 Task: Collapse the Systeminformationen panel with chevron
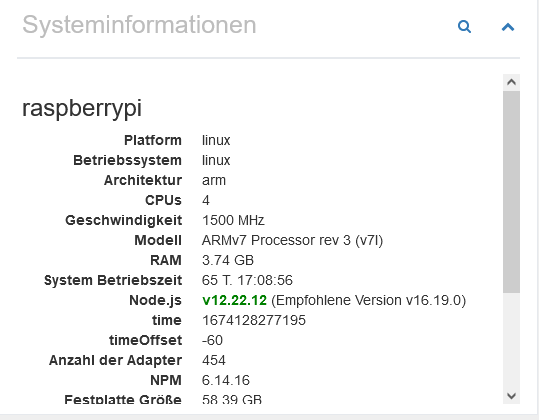[508, 27]
